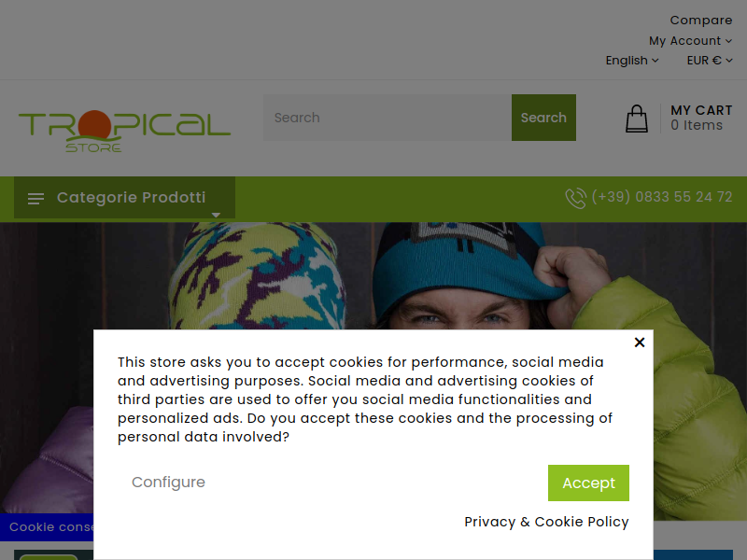Viewport: 747px width, 560px height.
Task: Click inside the Search text field
Action: [x=388, y=118]
